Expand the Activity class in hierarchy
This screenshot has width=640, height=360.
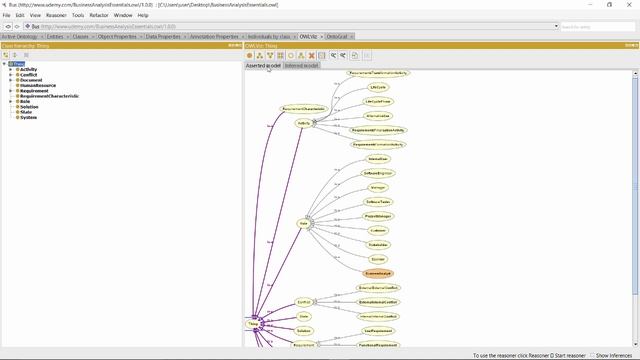point(11,70)
